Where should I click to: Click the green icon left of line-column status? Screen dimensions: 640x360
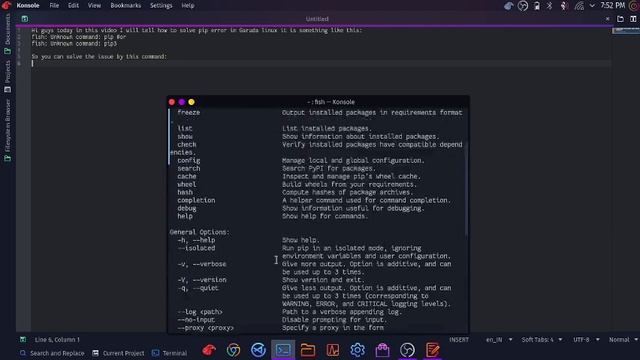(23, 340)
